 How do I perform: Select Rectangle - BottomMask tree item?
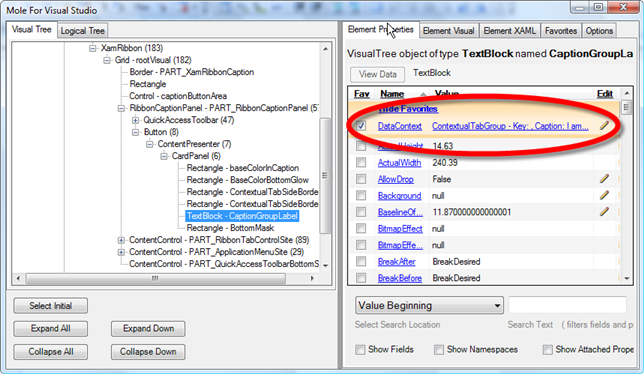(230, 228)
